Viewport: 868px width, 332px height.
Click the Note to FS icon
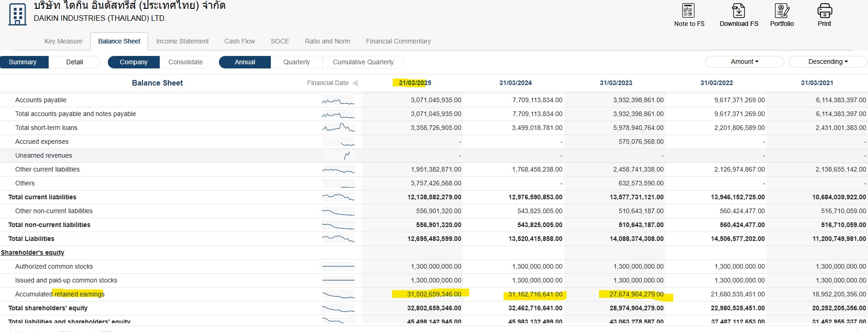click(688, 11)
